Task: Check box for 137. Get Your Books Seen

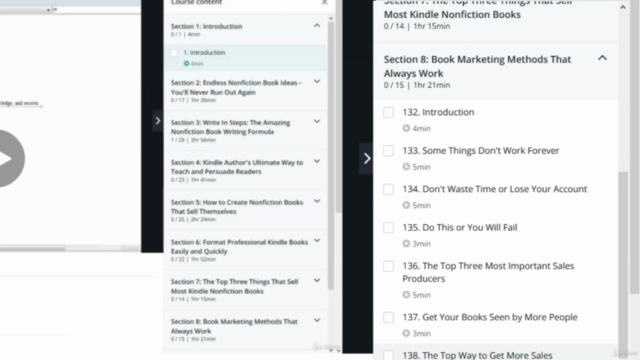Action: click(x=389, y=317)
